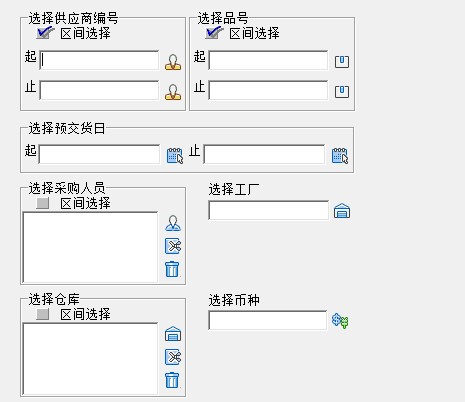Image resolution: width=465 pixels, height=402 pixels.
Task: Open item lookup for end 品号
Action: pyautogui.click(x=342, y=92)
